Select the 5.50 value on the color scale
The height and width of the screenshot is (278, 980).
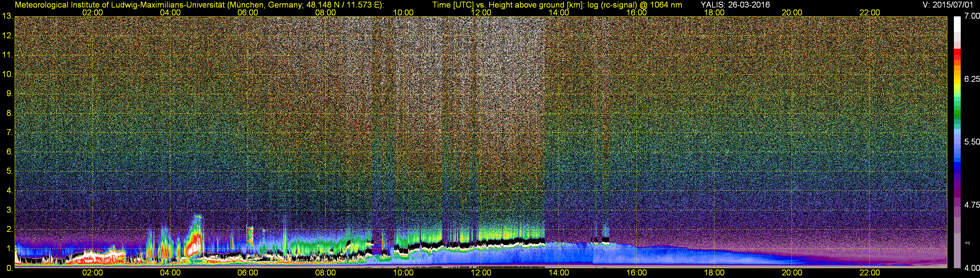972,142
